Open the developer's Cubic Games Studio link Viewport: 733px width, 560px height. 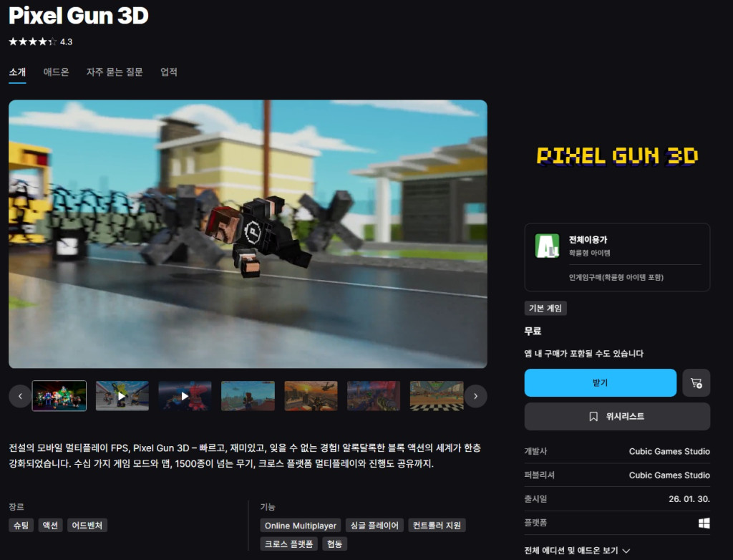669,451
